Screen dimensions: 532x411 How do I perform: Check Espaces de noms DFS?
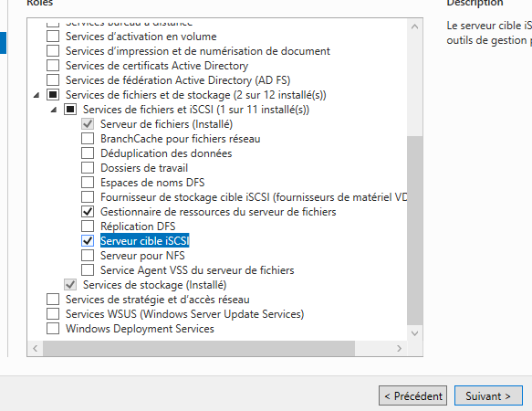[88, 183]
